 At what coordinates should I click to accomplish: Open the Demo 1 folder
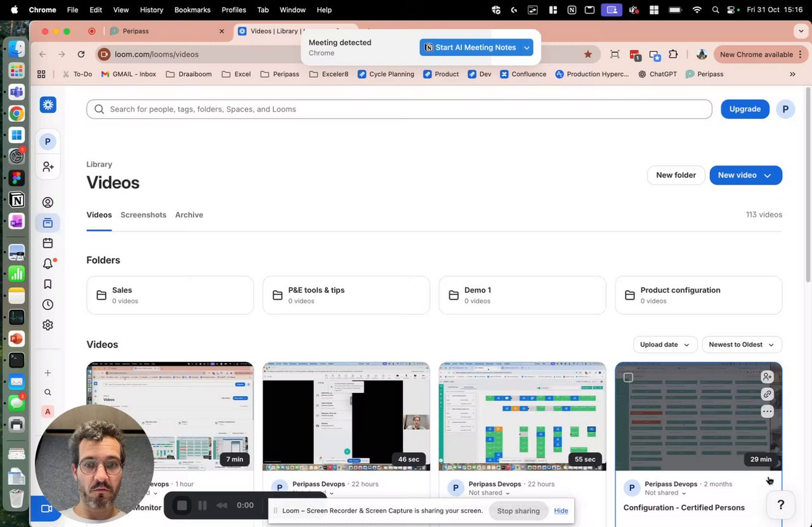[522, 295]
